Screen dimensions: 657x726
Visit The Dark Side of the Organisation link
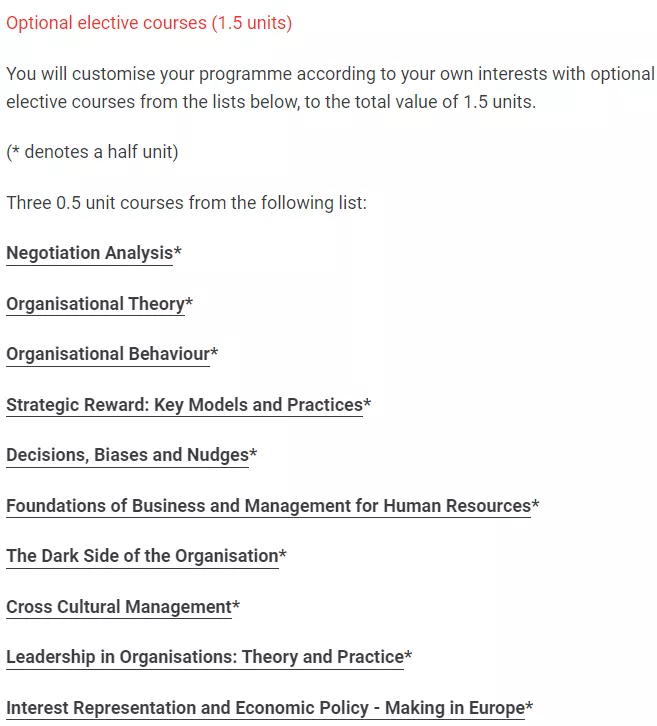(142, 556)
